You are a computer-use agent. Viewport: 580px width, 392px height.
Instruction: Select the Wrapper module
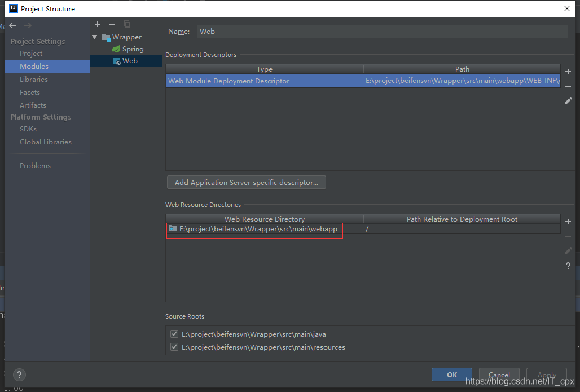pos(126,37)
